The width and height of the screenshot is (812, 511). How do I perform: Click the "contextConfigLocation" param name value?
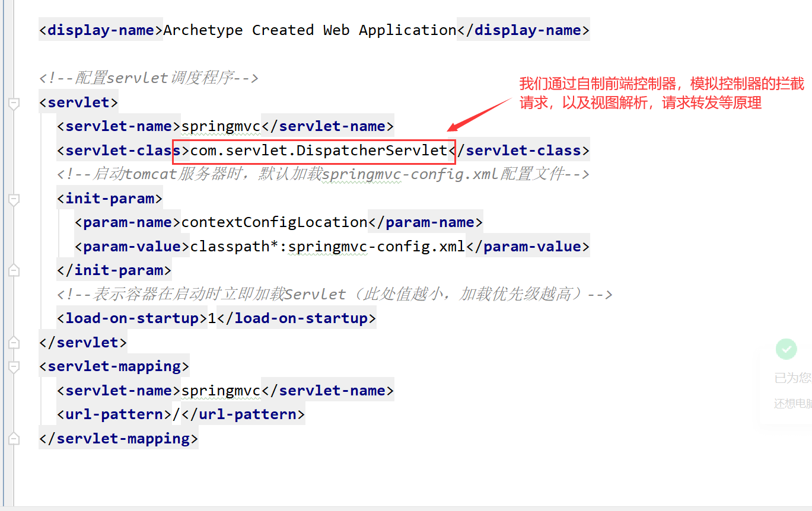coord(275,222)
